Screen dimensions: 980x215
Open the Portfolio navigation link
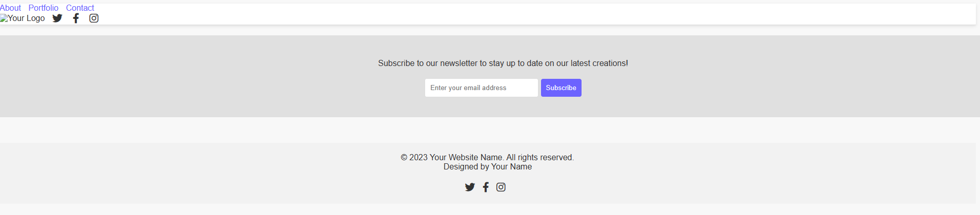click(x=44, y=8)
